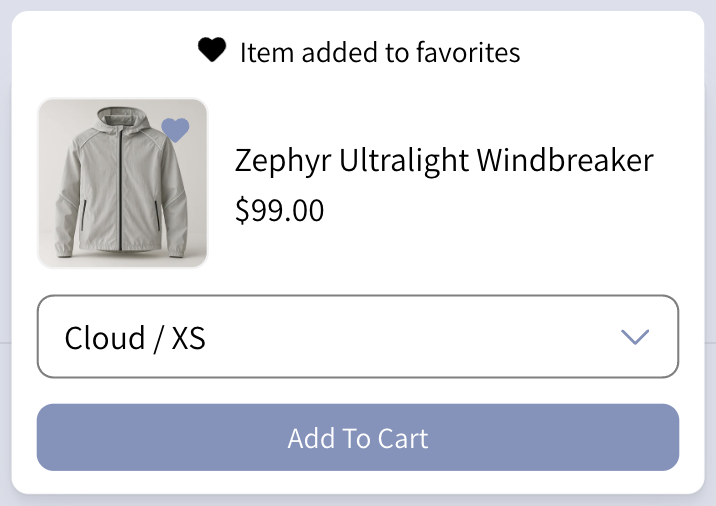The height and width of the screenshot is (506, 716).
Task: Select the 'Cloud / XS' text label
Action: pos(135,338)
